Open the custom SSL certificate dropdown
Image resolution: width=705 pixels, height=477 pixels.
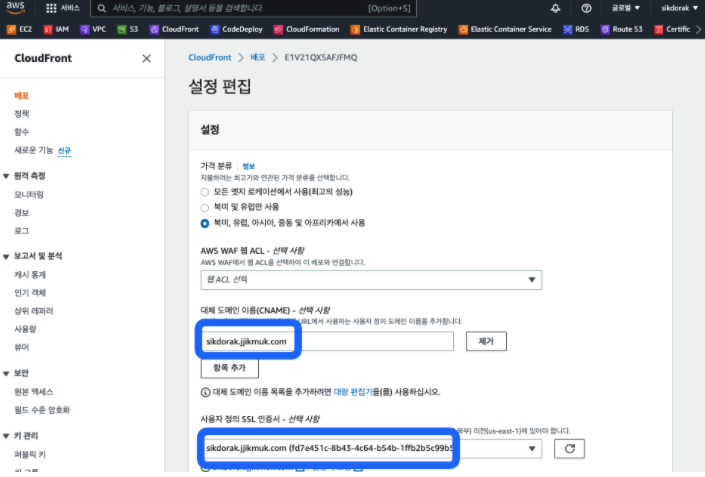(x=371, y=448)
